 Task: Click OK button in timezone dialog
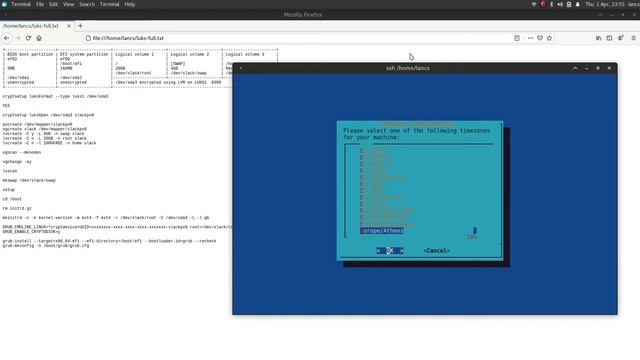pos(390,251)
